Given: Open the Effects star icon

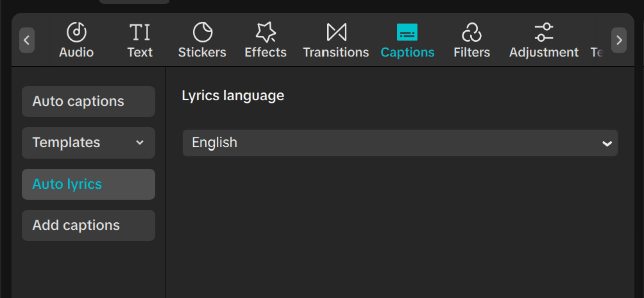Looking at the screenshot, I should [266, 33].
